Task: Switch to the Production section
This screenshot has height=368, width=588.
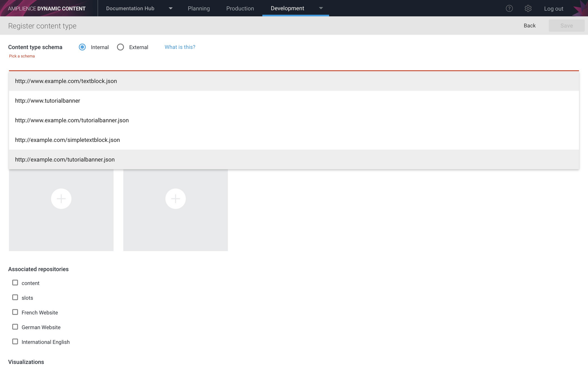Action: click(x=240, y=8)
